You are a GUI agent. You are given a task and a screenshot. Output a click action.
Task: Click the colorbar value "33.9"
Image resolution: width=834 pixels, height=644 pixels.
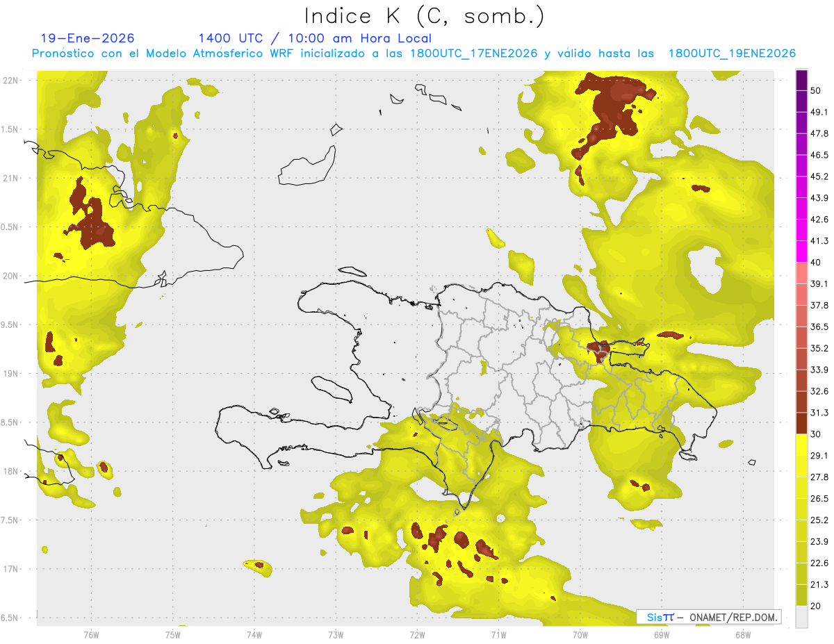click(x=819, y=370)
